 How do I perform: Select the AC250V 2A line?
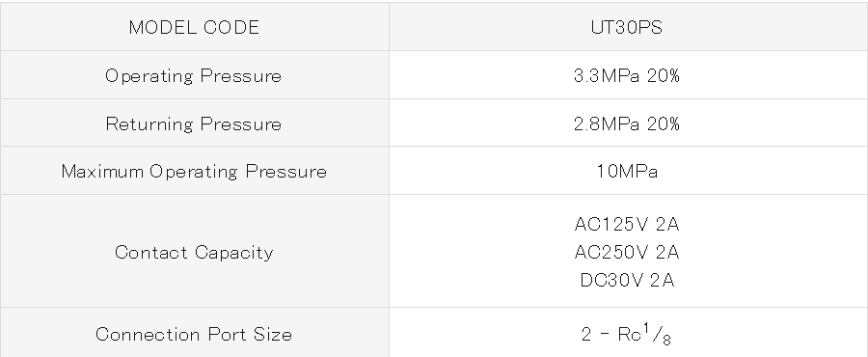[627, 253]
